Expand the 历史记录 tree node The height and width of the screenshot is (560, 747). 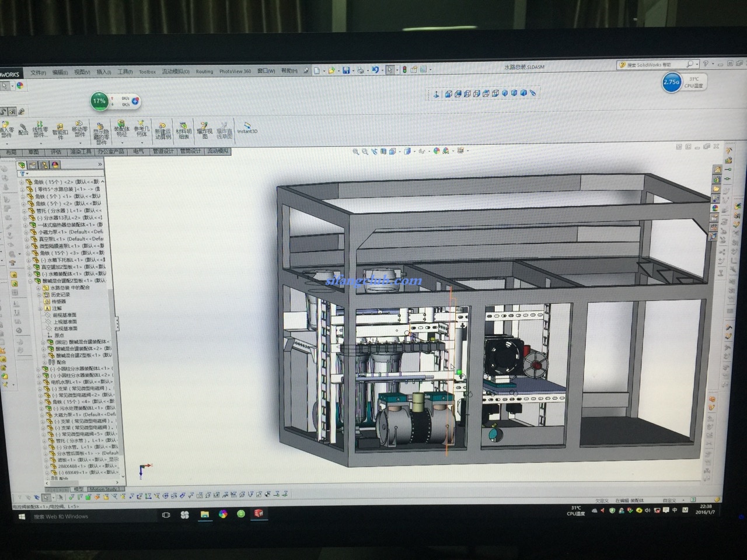40,295
